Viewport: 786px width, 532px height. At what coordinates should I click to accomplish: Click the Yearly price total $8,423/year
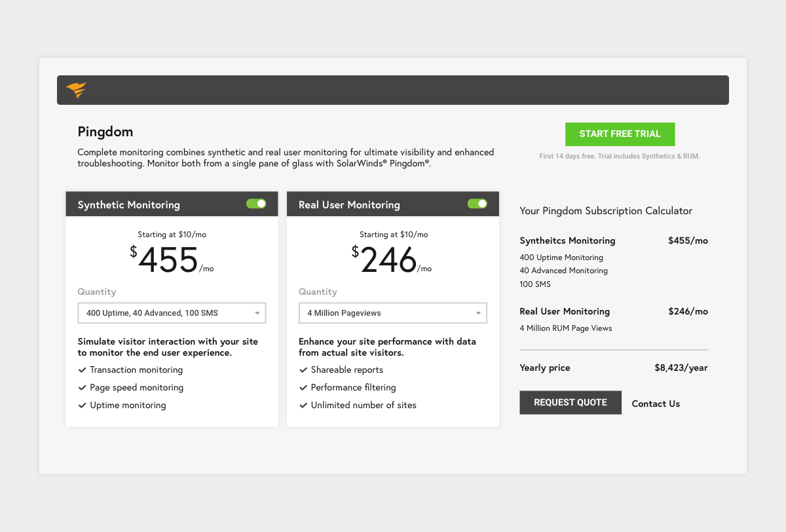[681, 368]
